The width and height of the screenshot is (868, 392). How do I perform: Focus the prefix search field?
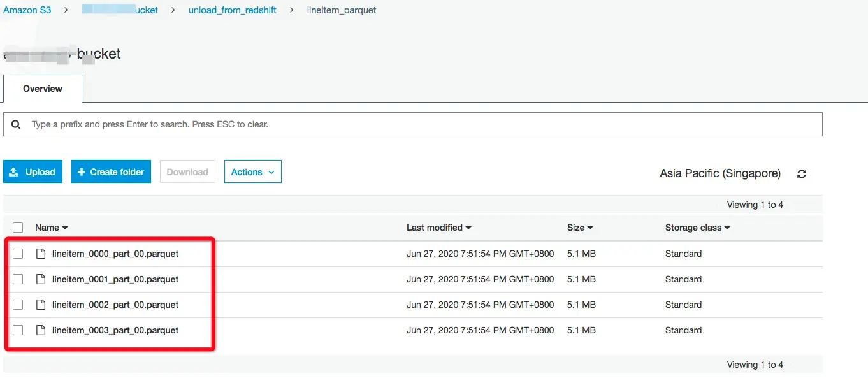413,124
